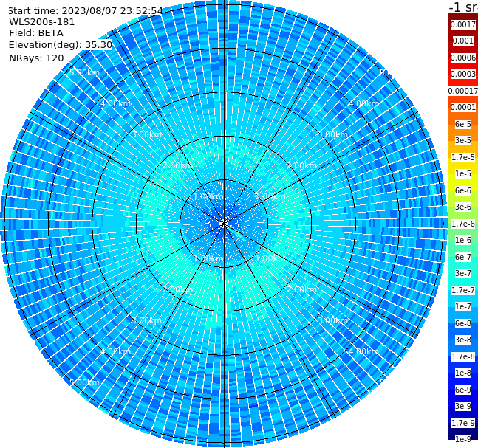Select the 1e-8 colorbar value

click(463, 373)
